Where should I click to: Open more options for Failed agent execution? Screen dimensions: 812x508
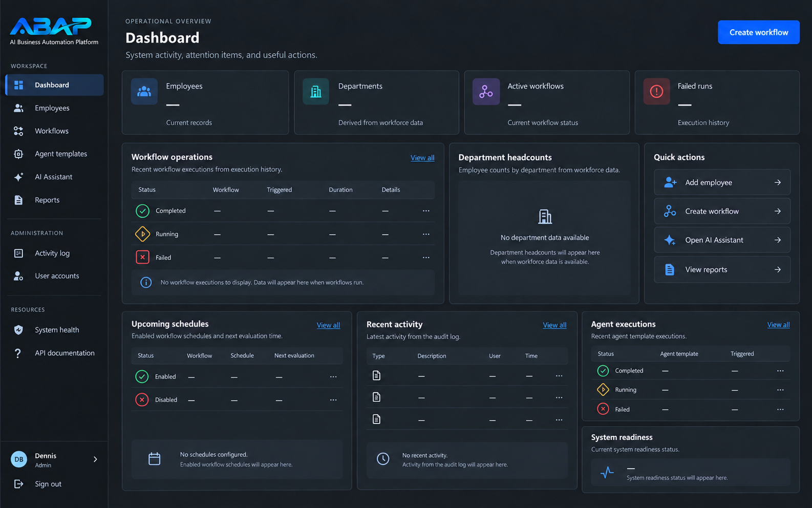point(780,409)
